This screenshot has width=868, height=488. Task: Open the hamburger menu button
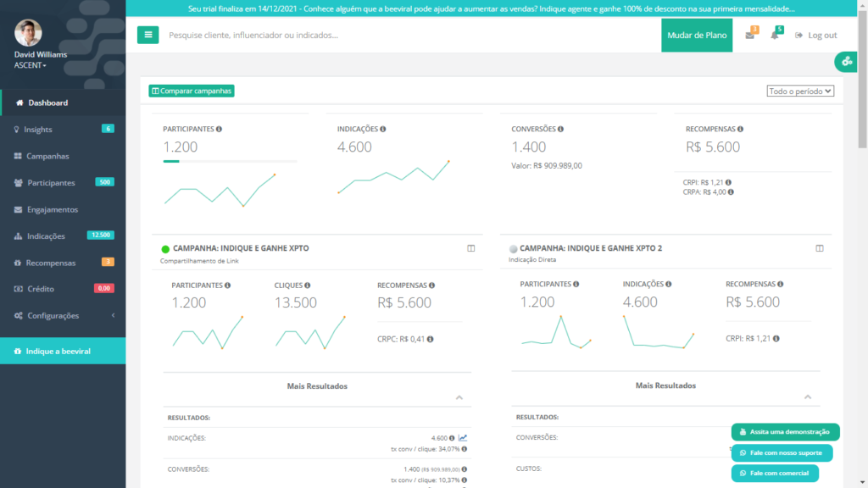pos(147,35)
